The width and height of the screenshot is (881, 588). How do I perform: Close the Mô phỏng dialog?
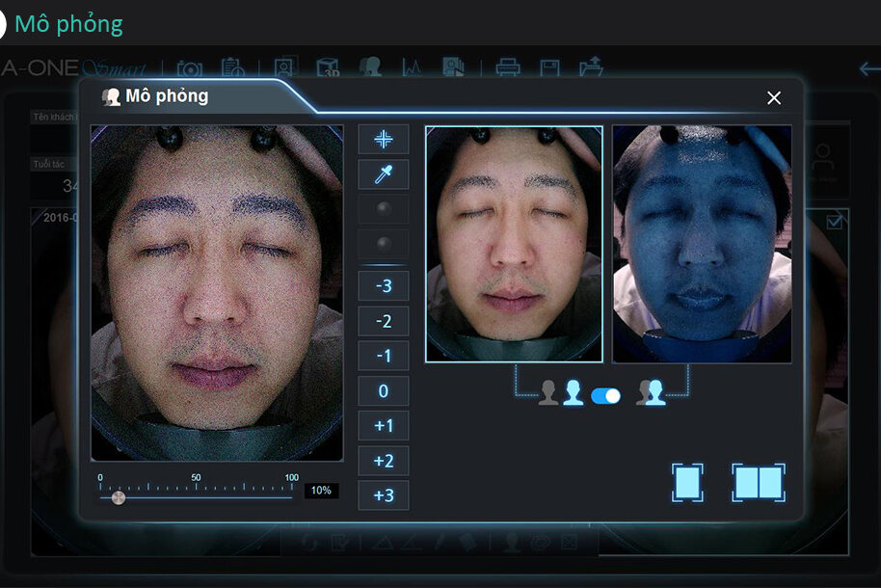773,98
